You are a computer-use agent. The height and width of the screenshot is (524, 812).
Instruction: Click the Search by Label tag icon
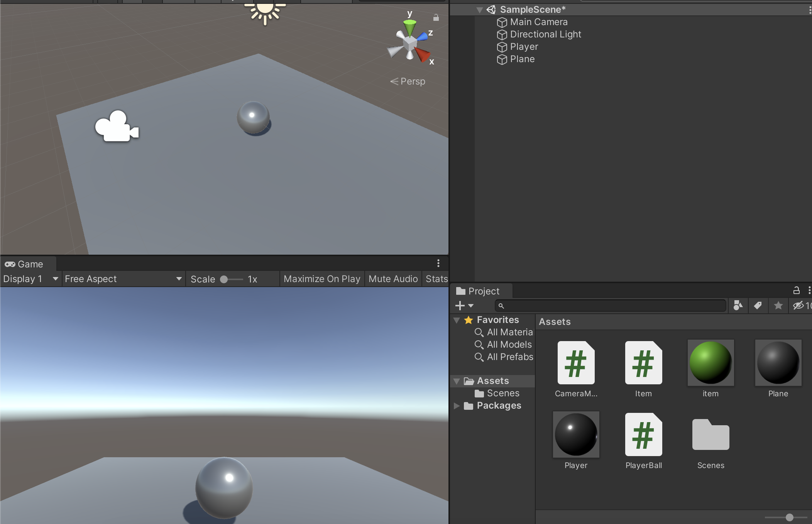[758, 306]
